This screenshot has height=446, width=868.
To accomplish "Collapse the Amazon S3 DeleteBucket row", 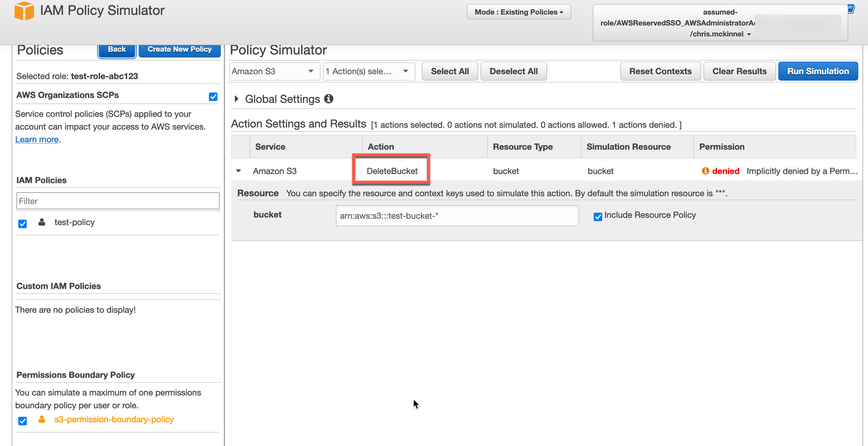I will tap(238, 171).
